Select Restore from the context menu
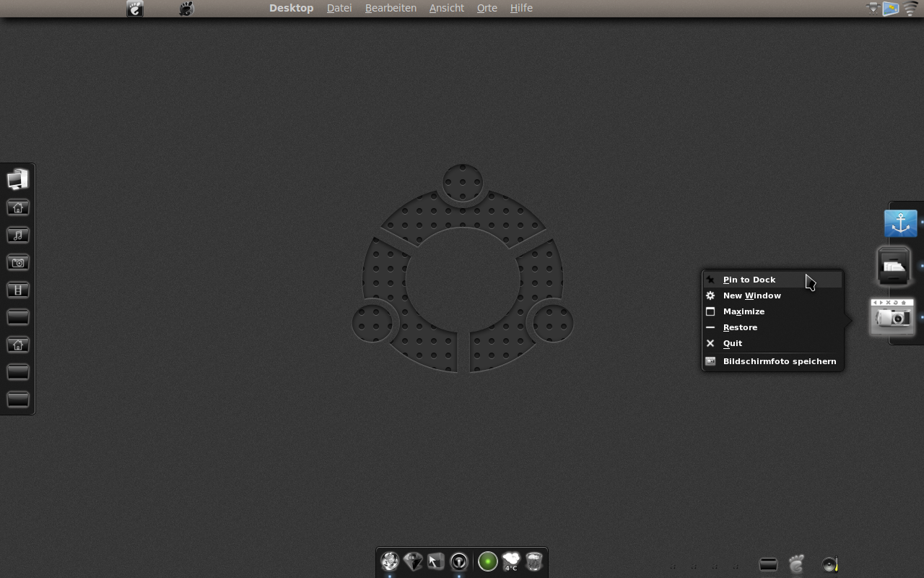924x578 pixels. tap(772, 327)
